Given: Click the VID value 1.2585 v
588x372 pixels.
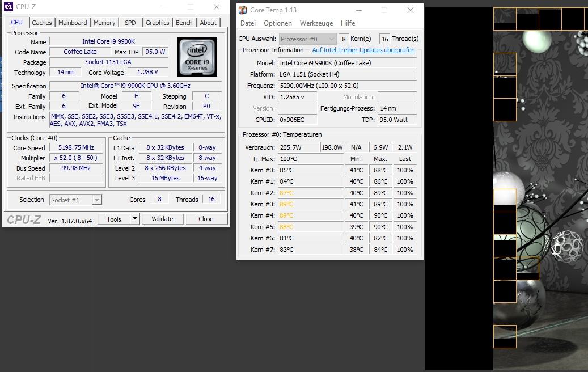Looking at the screenshot, I should 297,97.
